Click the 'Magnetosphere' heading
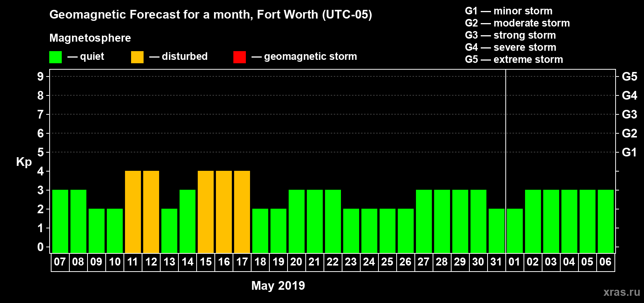This screenshot has width=644, height=303. pos(90,38)
